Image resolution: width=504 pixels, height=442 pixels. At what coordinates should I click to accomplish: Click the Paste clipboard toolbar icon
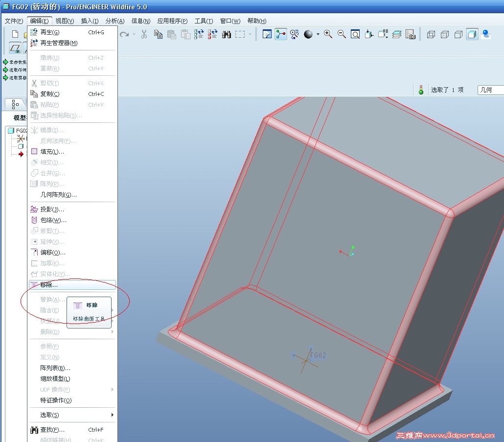click(172, 34)
